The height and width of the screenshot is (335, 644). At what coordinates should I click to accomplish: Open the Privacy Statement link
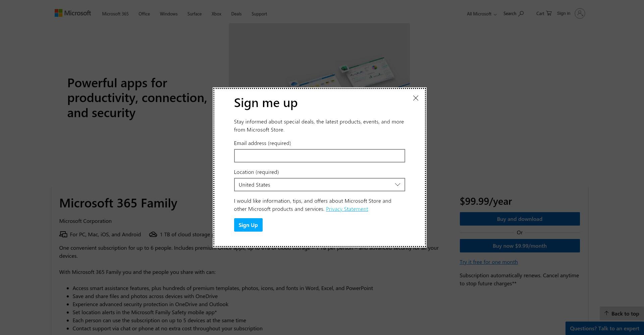[347, 209]
